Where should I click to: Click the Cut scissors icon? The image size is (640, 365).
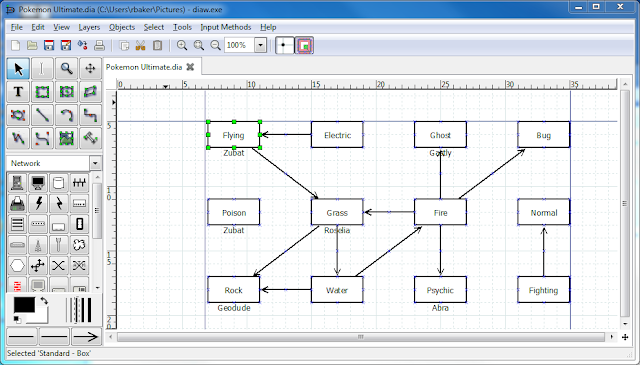[141, 45]
